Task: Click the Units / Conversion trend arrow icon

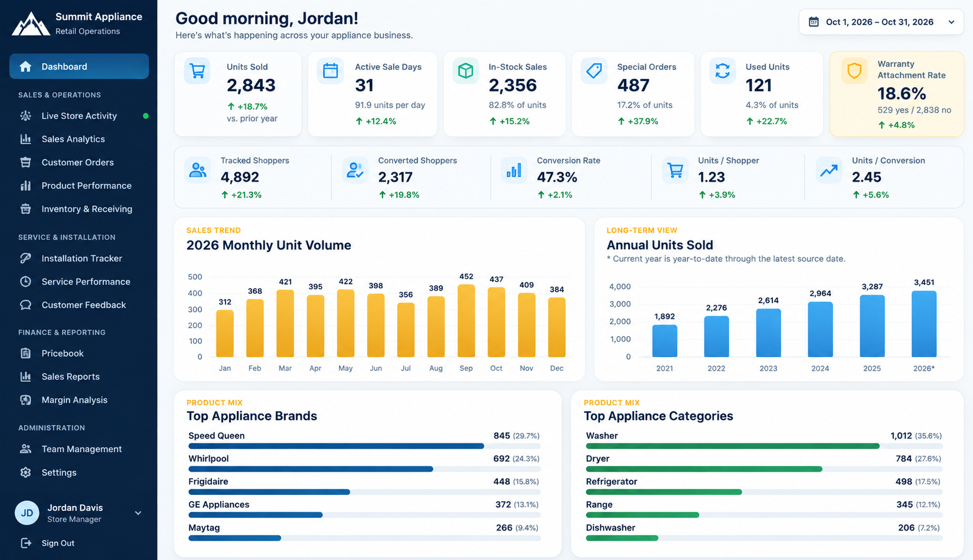Action: 829,171
